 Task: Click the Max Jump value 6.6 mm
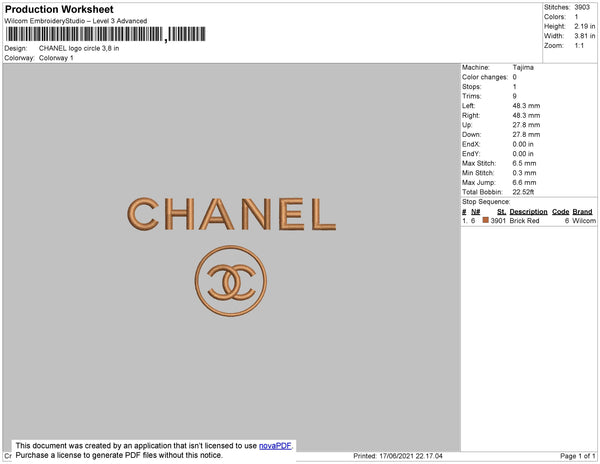[525, 182]
